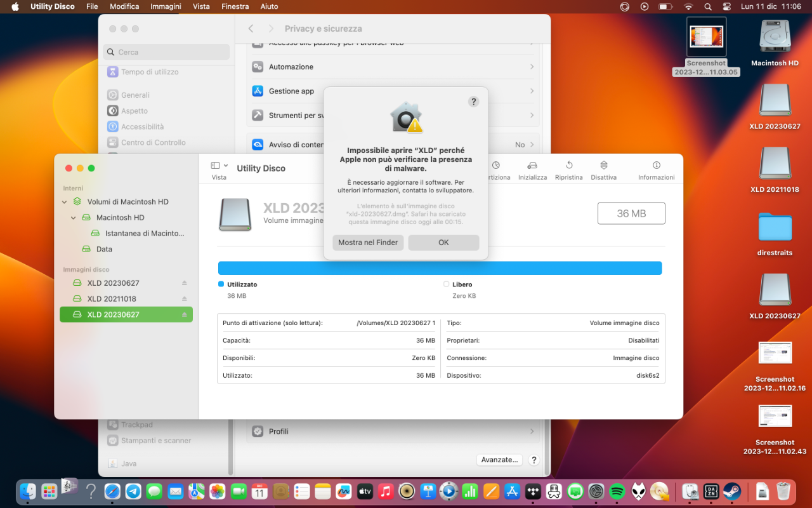Image resolution: width=812 pixels, height=508 pixels.
Task: Click the Ripristina toolbar icon
Action: (569, 165)
